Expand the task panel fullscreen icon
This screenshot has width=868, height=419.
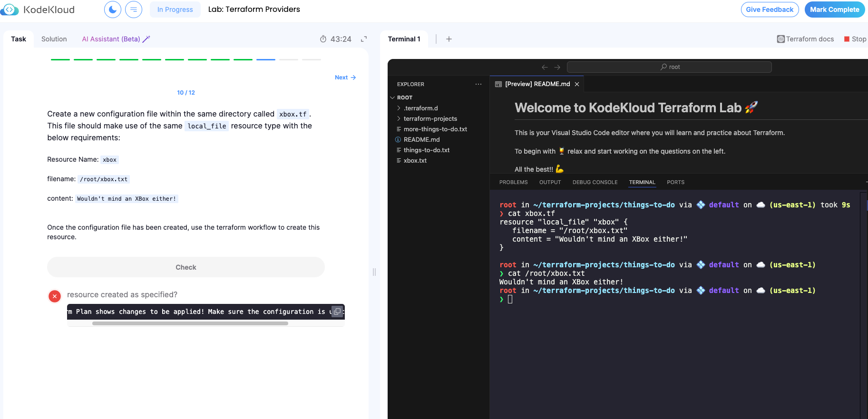(364, 39)
